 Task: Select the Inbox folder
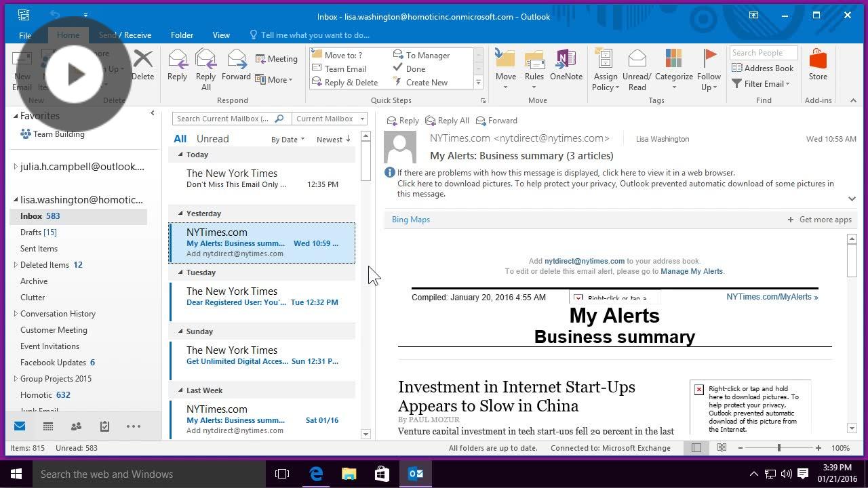78,216
